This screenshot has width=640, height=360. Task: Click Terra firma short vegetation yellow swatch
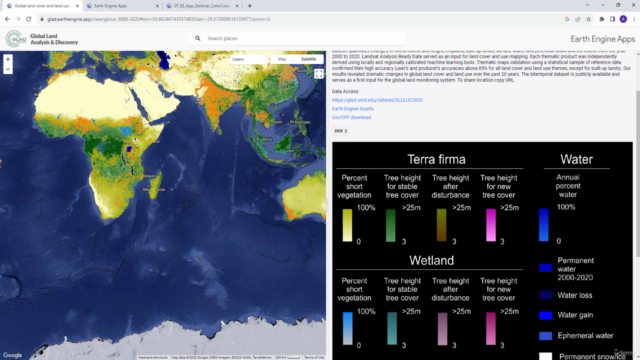347,225
